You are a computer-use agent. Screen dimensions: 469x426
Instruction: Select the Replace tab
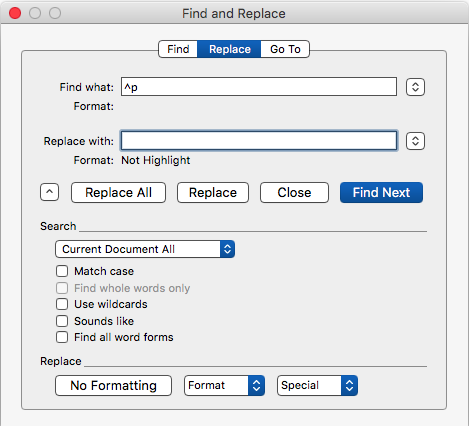[x=229, y=49]
